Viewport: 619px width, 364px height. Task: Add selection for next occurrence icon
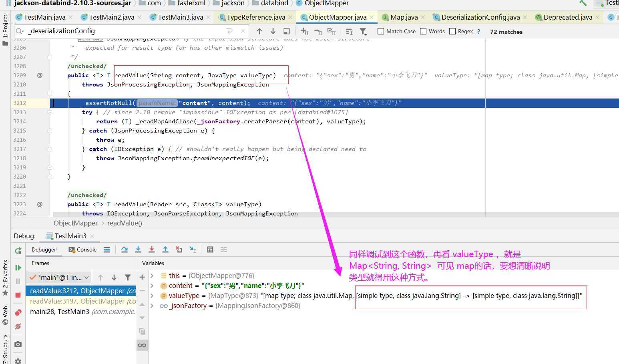[x=304, y=31]
